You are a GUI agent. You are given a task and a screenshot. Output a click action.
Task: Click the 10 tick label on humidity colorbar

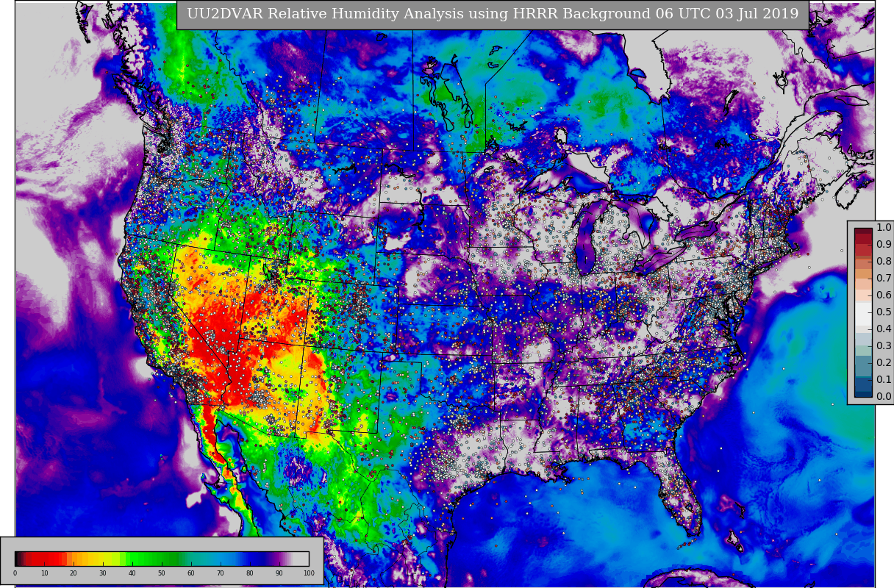point(44,573)
